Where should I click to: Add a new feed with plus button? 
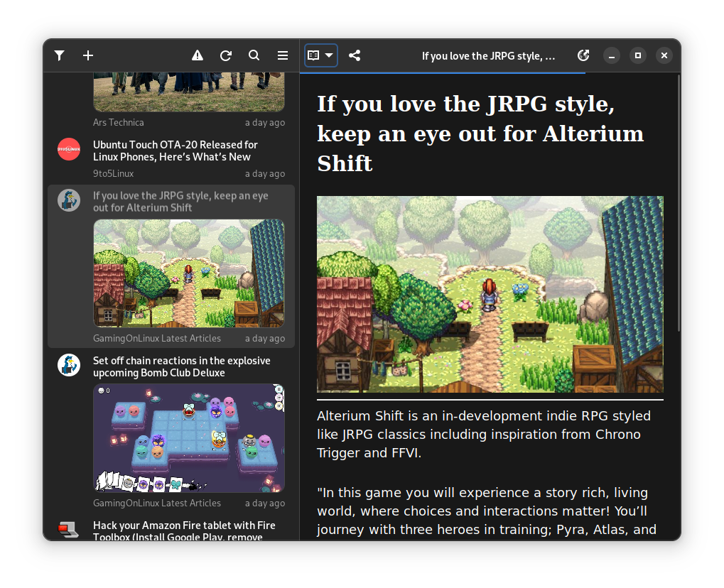(87, 56)
